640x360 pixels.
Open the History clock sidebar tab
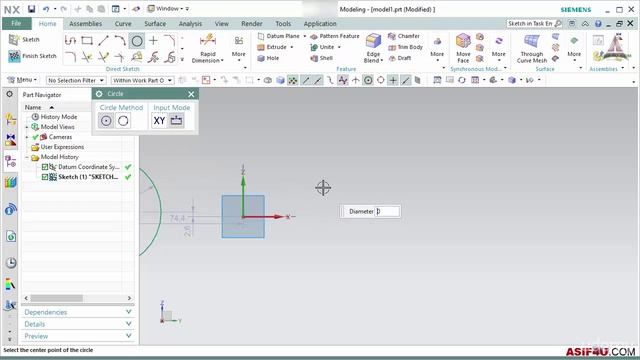pyautogui.click(x=11, y=263)
